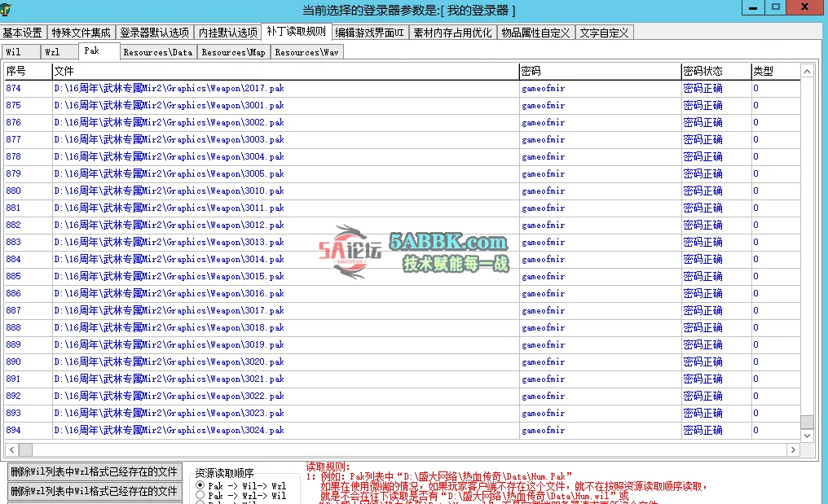The height and width of the screenshot is (504, 828).
Task: Select row number 874
Action: click(14, 88)
